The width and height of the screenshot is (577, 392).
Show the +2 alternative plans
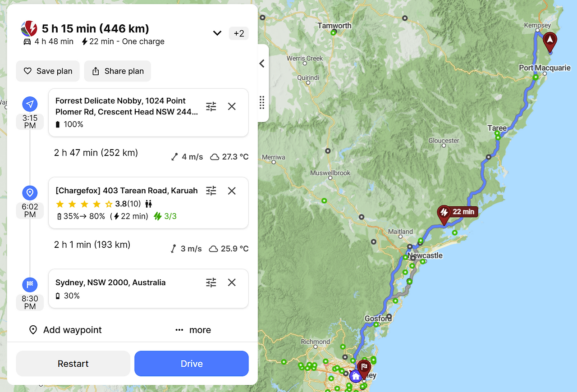239,33
